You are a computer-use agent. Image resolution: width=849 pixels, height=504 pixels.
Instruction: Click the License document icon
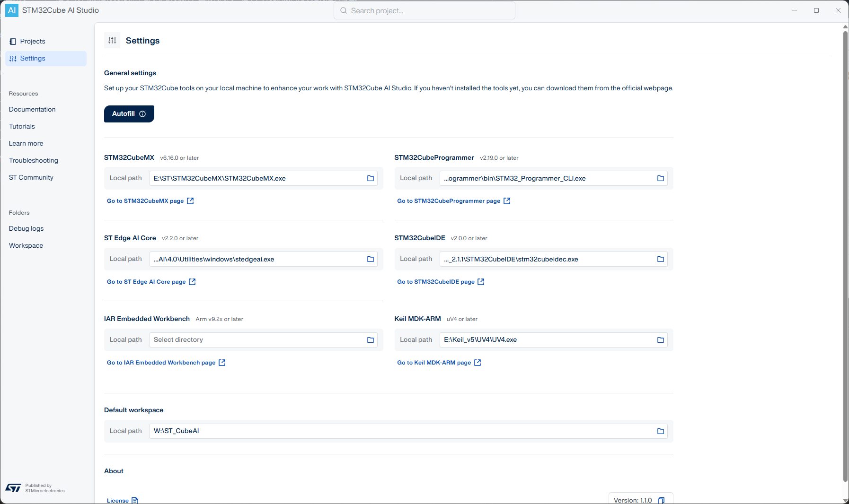click(x=135, y=500)
